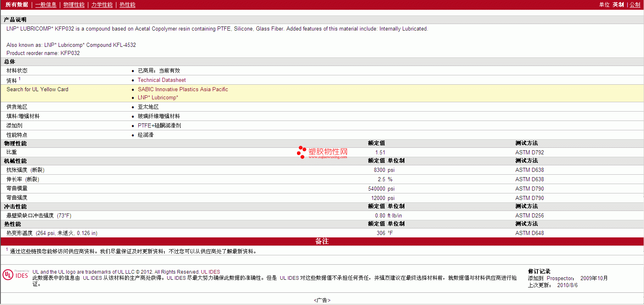644x305 pixels.
Task: Click the 弯曲强度 row label
Action: (x=17, y=197)
